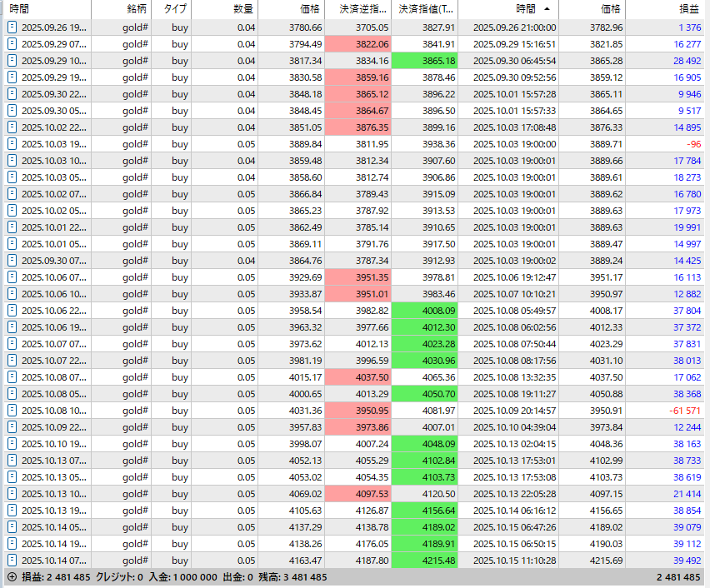Click the order icon of the -61 571 loss row
Screen dimensions: 710x588
(12, 411)
